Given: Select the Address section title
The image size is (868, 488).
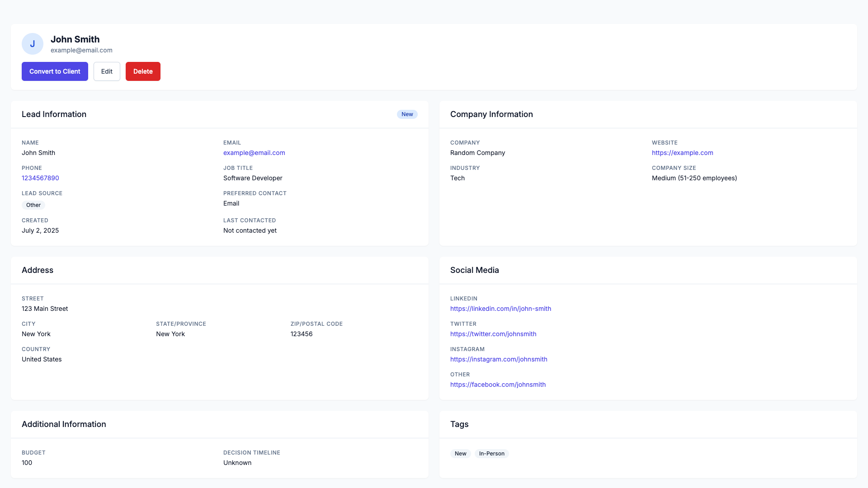Looking at the screenshot, I should pos(38,270).
